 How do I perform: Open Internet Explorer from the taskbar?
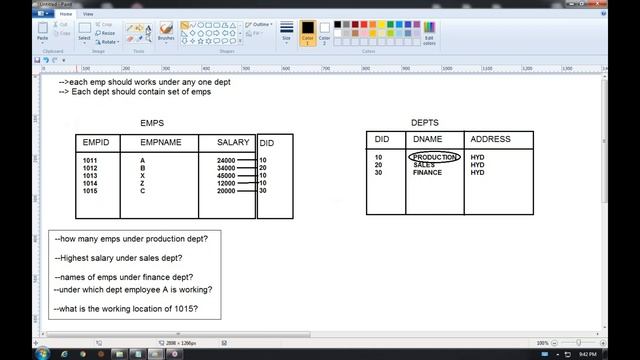(x=64, y=354)
